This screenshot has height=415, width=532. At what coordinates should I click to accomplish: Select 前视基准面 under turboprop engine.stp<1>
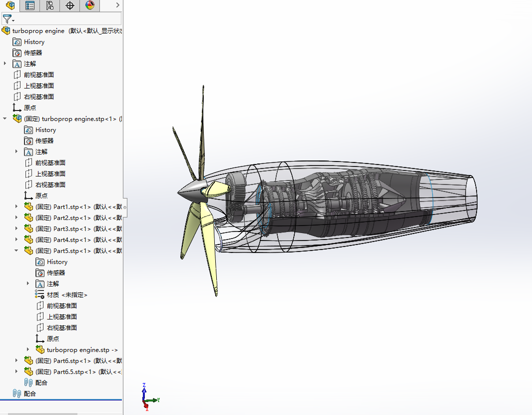point(45,163)
